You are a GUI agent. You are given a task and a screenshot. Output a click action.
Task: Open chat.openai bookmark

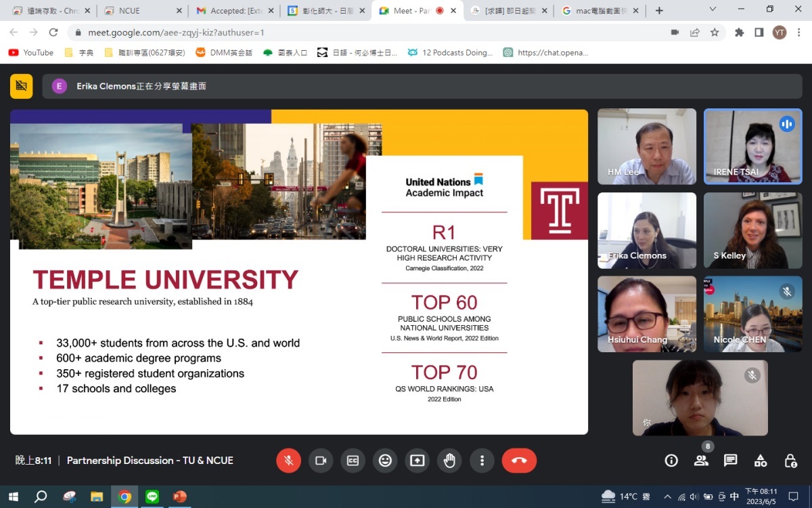(x=546, y=52)
